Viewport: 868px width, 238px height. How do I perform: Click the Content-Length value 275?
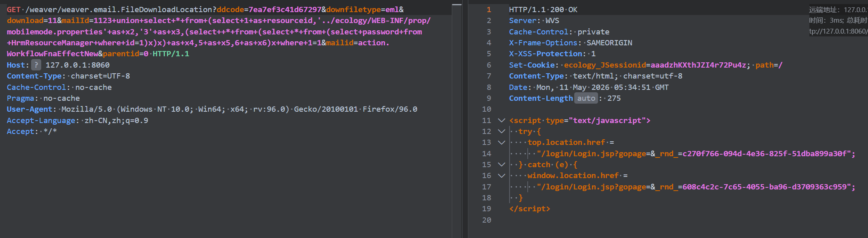[614, 98]
